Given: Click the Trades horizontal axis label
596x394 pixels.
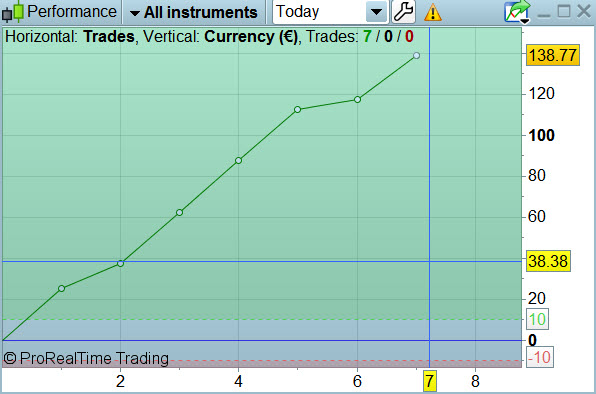Looking at the screenshot, I should [109, 36].
